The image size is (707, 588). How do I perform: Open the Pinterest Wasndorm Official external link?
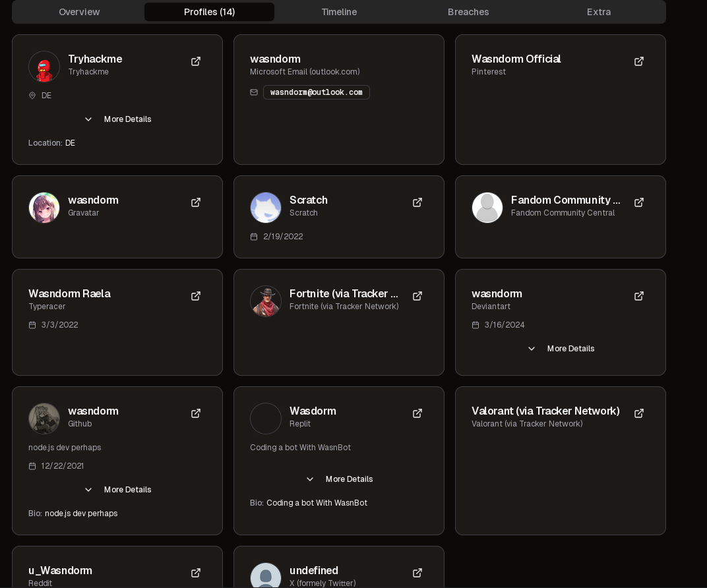pos(639,61)
